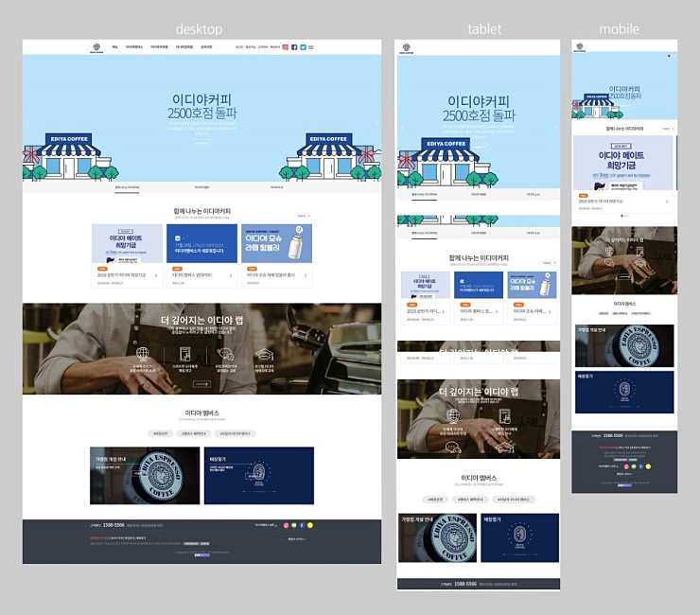This screenshot has height=615, width=700.
Task: Click globe icon in tablet Ediya Lab section
Action: (x=453, y=415)
